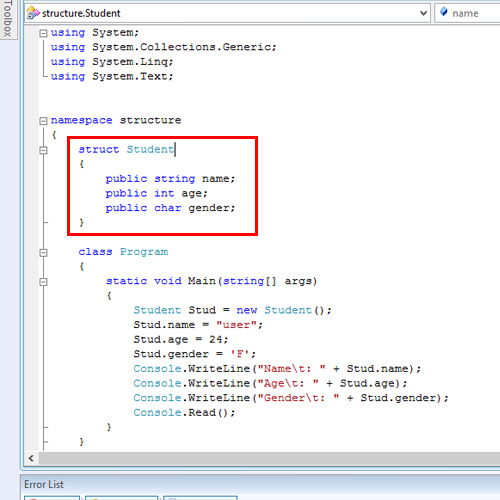Open the Toolbox side panel tab

click(x=8, y=19)
